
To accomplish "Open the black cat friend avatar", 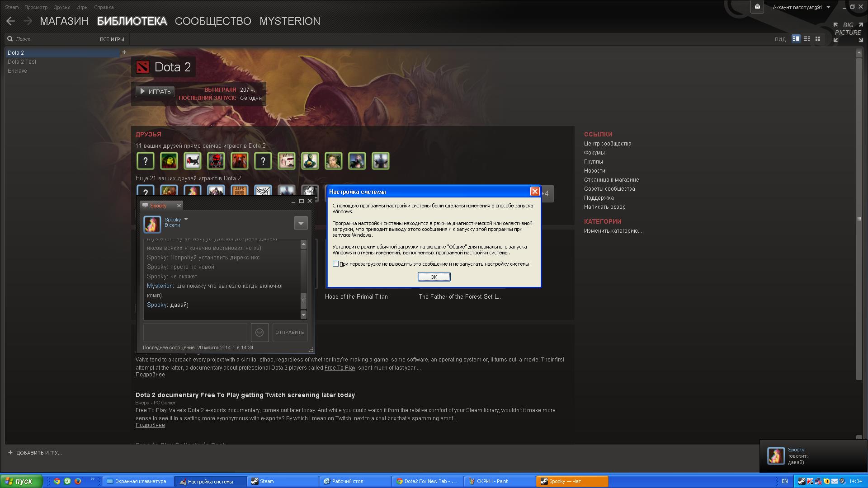I will tap(193, 161).
